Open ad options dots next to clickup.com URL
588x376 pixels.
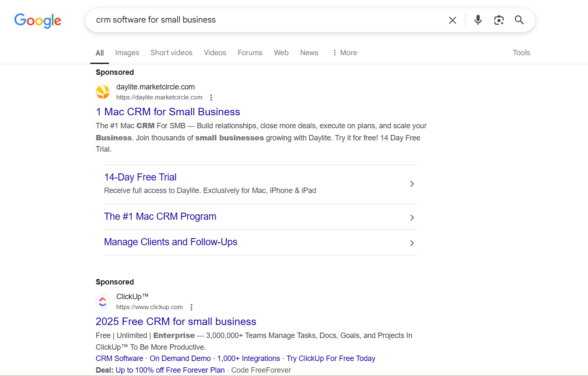[x=191, y=307]
